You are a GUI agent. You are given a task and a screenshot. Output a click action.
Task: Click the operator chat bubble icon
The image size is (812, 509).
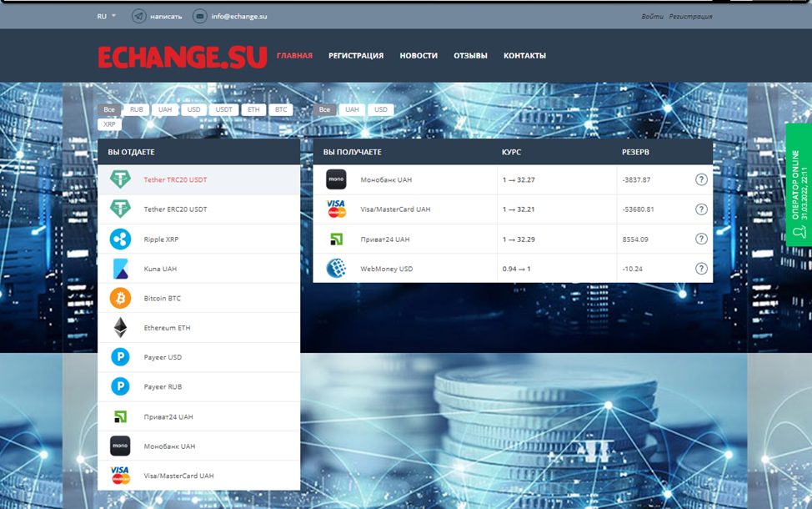799,233
